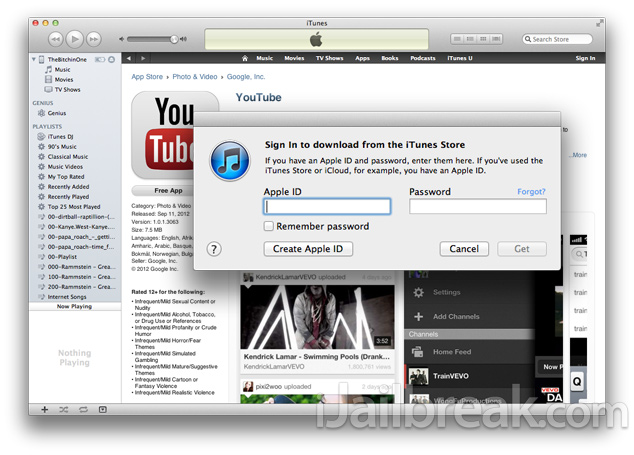Viewport: 634px width, 455px height.
Task: Click the play button in iTunes toolbar
Action: [x=74, y=39]
